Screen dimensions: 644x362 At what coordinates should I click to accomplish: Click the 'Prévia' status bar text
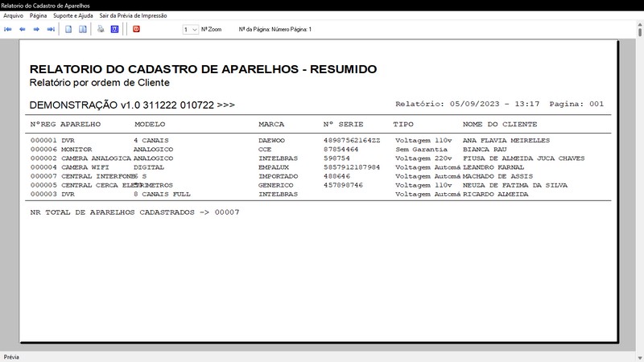point(11,357)
